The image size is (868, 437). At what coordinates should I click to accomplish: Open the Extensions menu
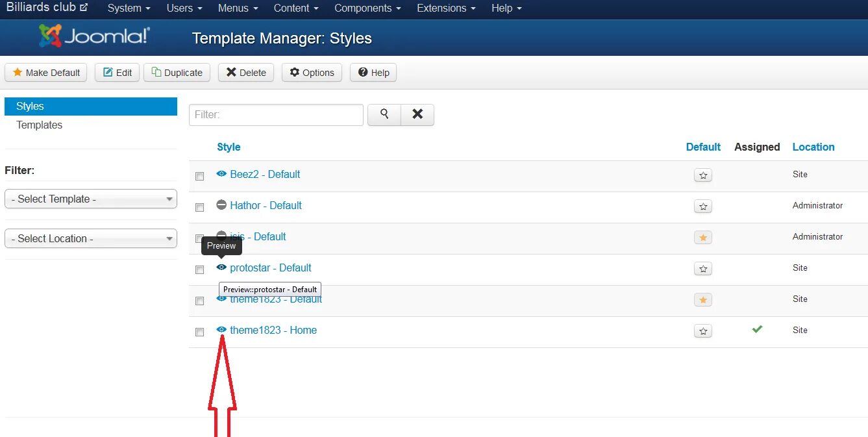tap(446, 8)
